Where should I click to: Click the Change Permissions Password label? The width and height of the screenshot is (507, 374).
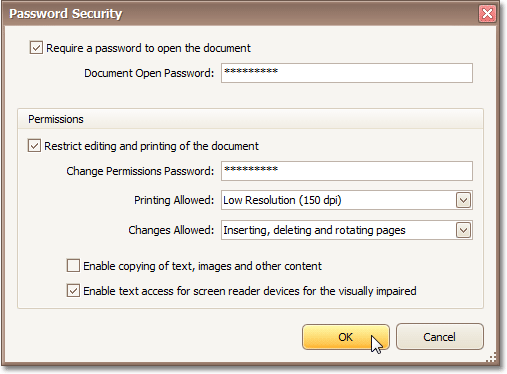[x=140, y=171]
